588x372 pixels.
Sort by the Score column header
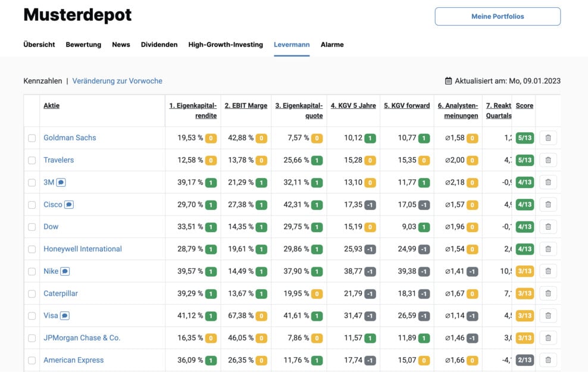(524, 106)
